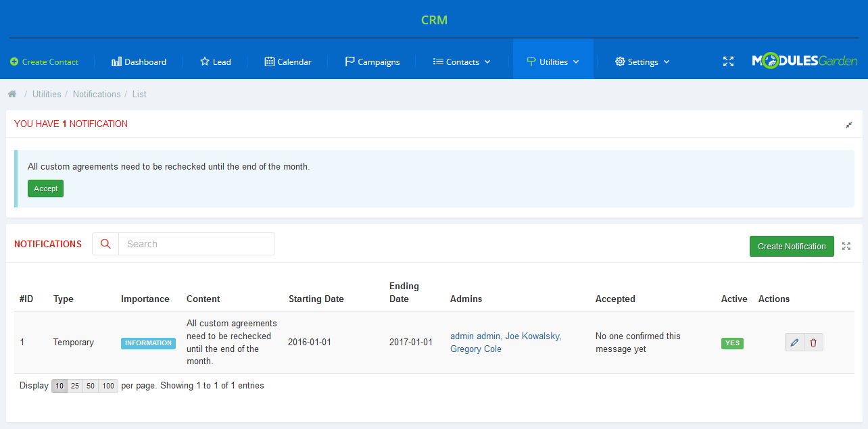Display 50 entries per page
Viewport: 868px width, 429px height.
91,386
